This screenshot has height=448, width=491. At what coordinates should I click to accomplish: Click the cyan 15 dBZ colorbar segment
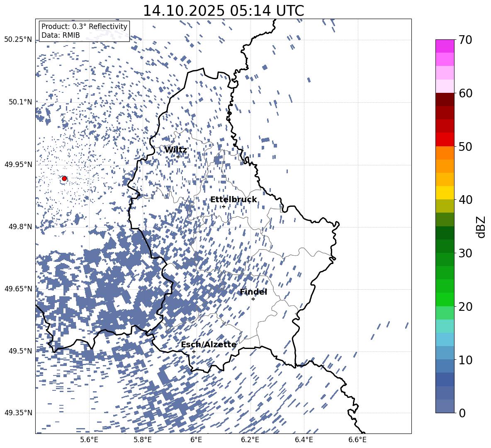coord(445,326)
